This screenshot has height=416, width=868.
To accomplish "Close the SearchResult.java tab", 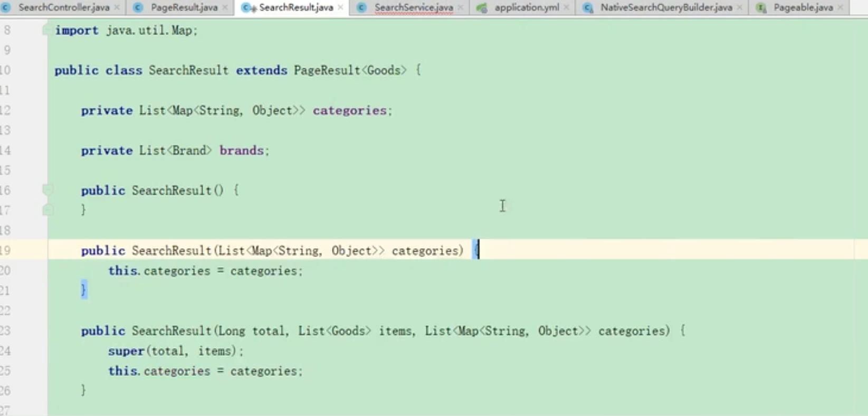I will point(340,7).
